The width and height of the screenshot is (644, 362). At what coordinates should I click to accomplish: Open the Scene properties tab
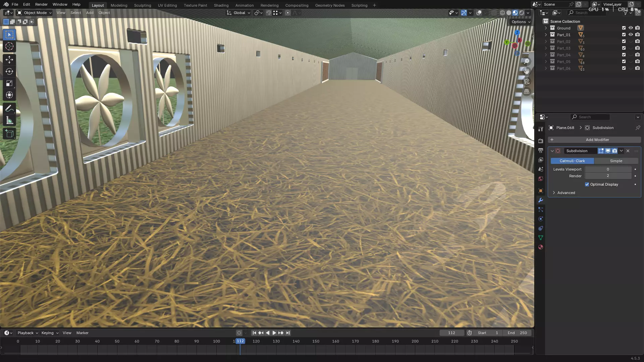point(540,169)
